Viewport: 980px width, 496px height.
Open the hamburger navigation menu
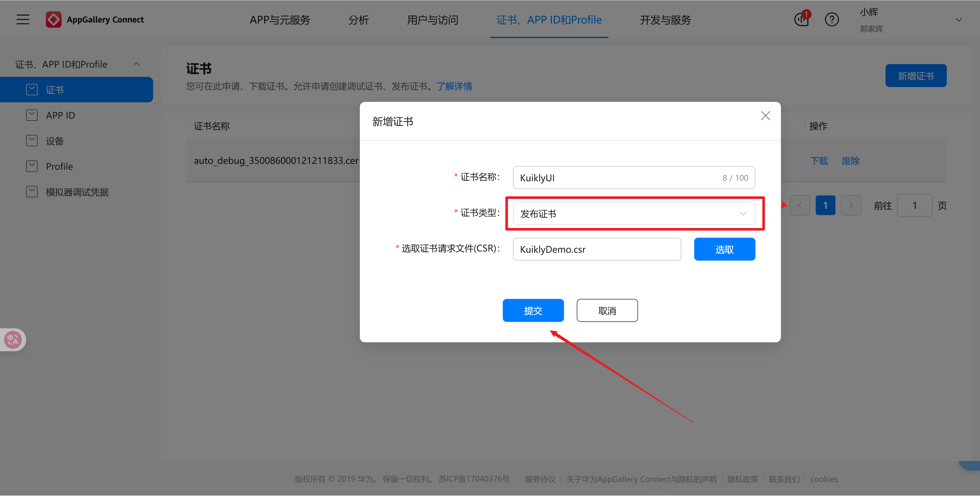(x=22, y=19)
